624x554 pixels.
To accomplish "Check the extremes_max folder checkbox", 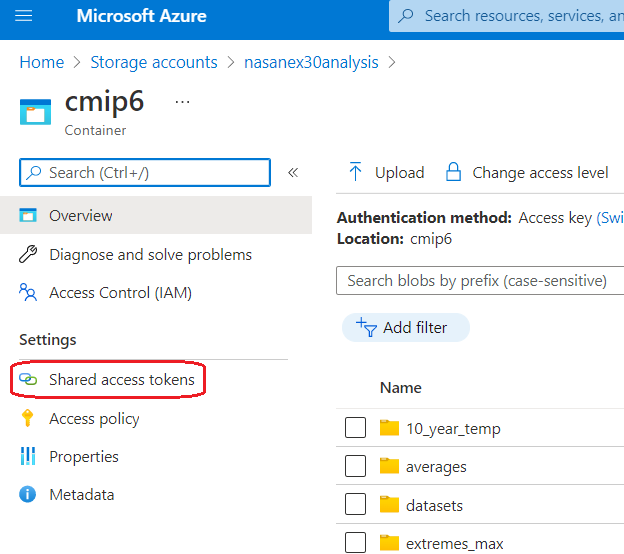I will [x=355, y=542].
